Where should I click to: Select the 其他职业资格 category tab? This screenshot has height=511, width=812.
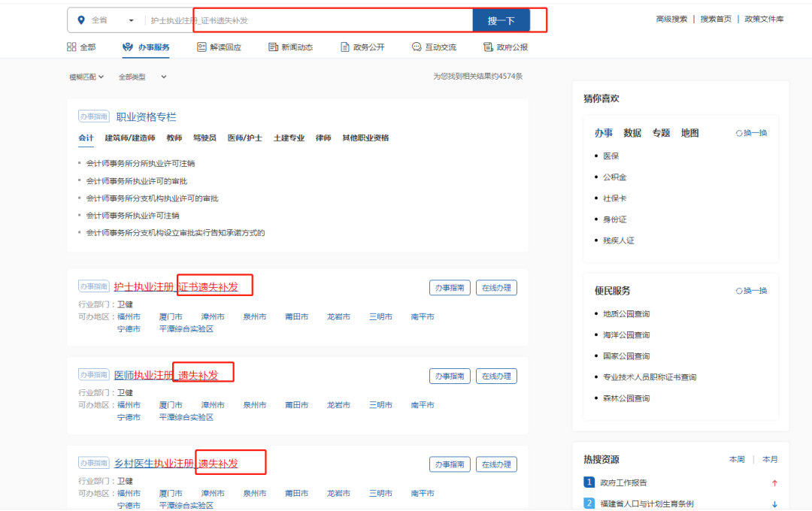pos(365,138)
